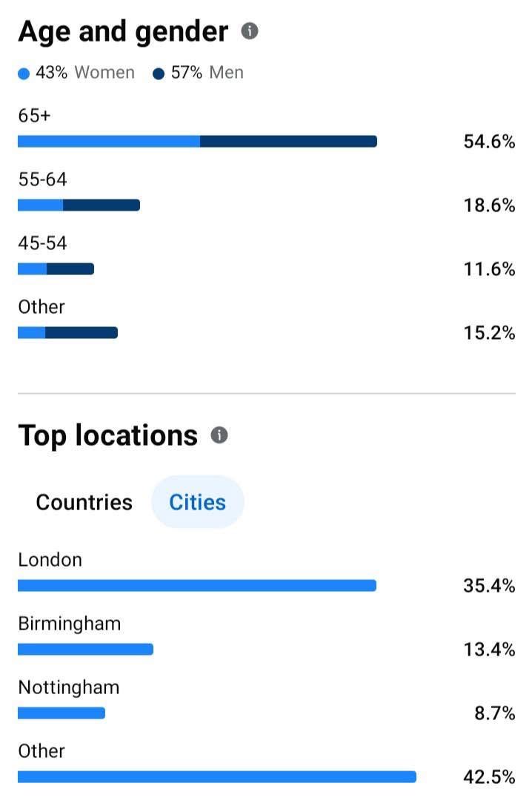532x812 pixels.
Task: Click the Top locations heading
Action: click(x=108, y=435)
